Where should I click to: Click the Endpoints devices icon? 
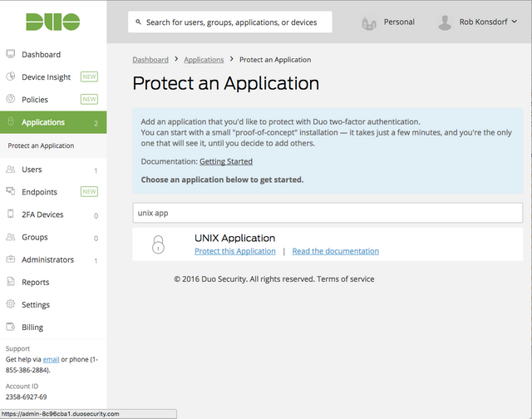(11, 191)
